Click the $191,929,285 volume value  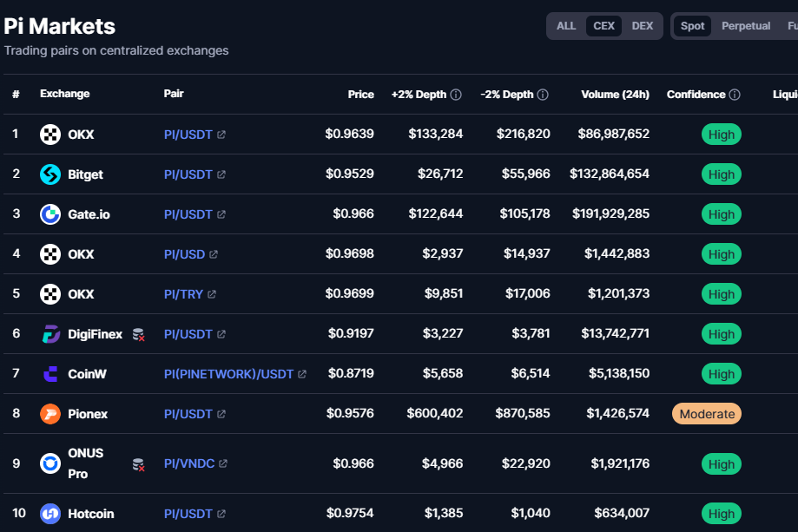[x=610, y=213]
